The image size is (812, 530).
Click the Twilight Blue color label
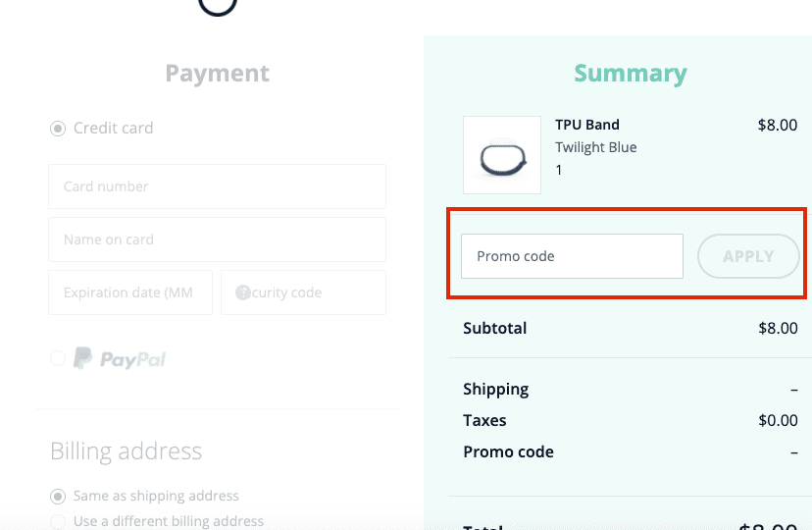coord(596,147)
